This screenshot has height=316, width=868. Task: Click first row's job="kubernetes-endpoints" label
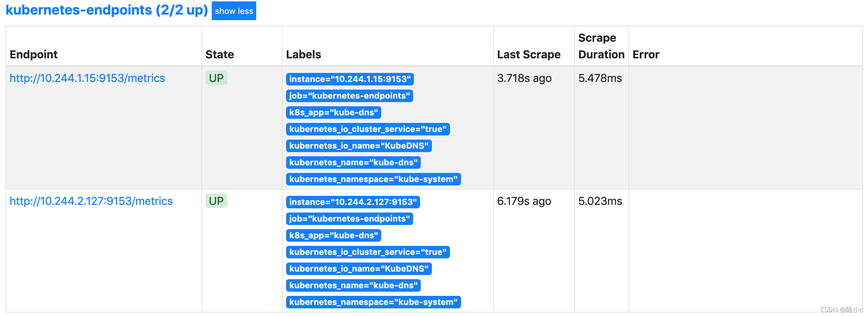click(349, 96)
